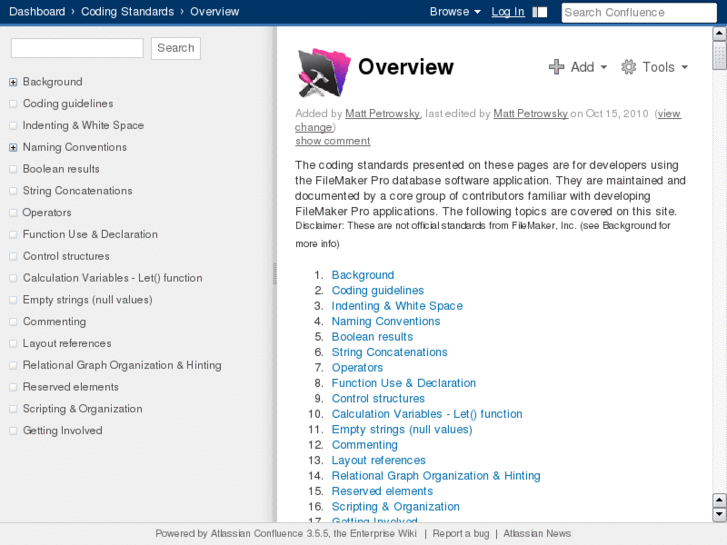Open String Concatenations list link

click(389, 353)
